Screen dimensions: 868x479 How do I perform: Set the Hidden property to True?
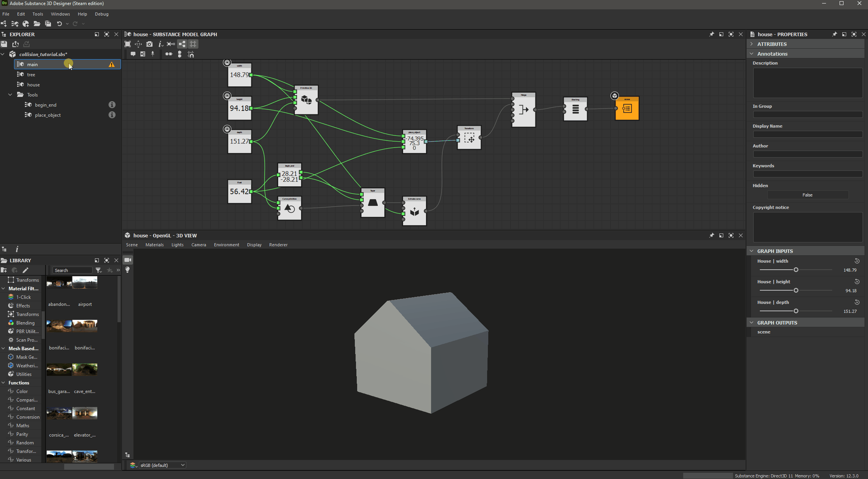click(x=808, y=195)
